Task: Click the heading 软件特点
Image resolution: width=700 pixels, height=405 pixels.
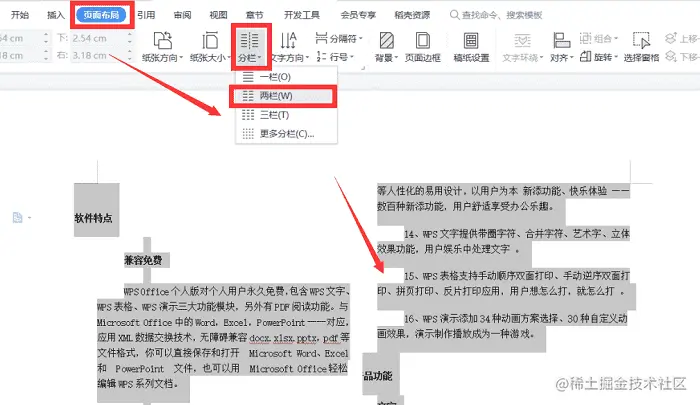Action: tap(93, 218)
